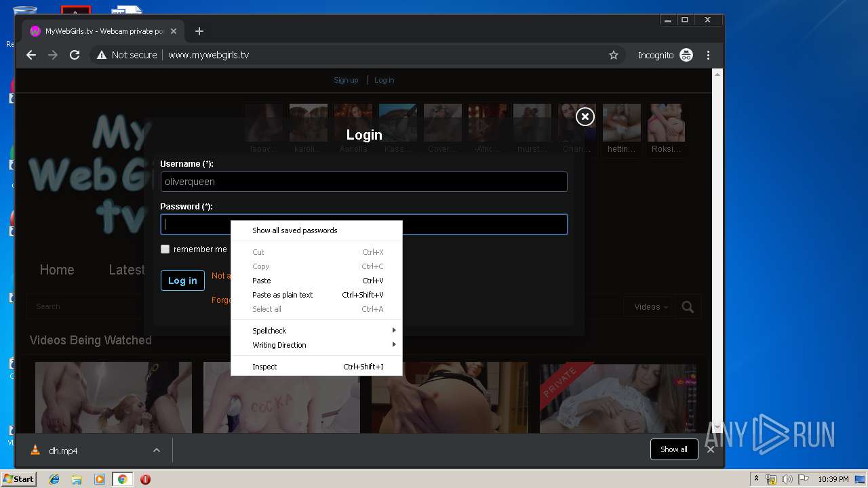Open the Action Center flag icon in the tray
This screenshot has height=488, width=868.
[804, 479]
